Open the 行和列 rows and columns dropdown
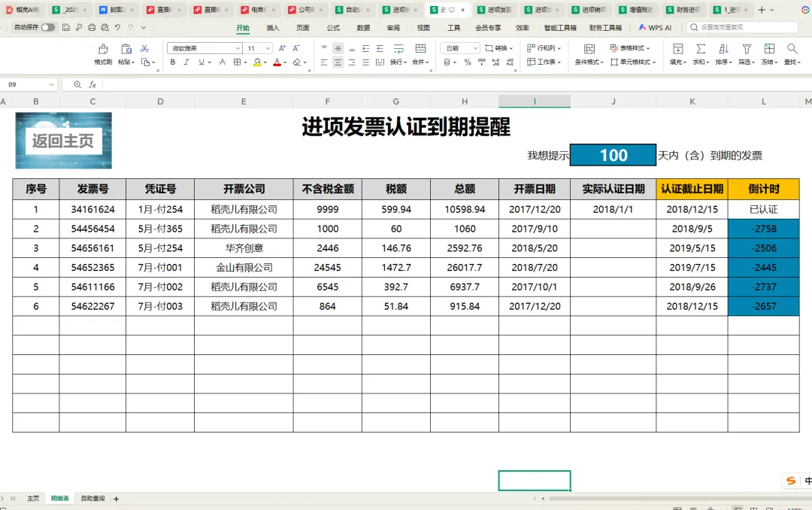The image size is (812, 510). click(x=544, y=48)
